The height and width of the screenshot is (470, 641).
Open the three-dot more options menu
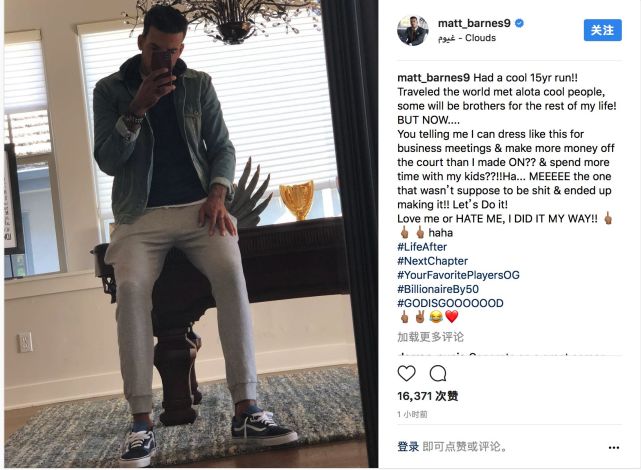coord(614,448)
